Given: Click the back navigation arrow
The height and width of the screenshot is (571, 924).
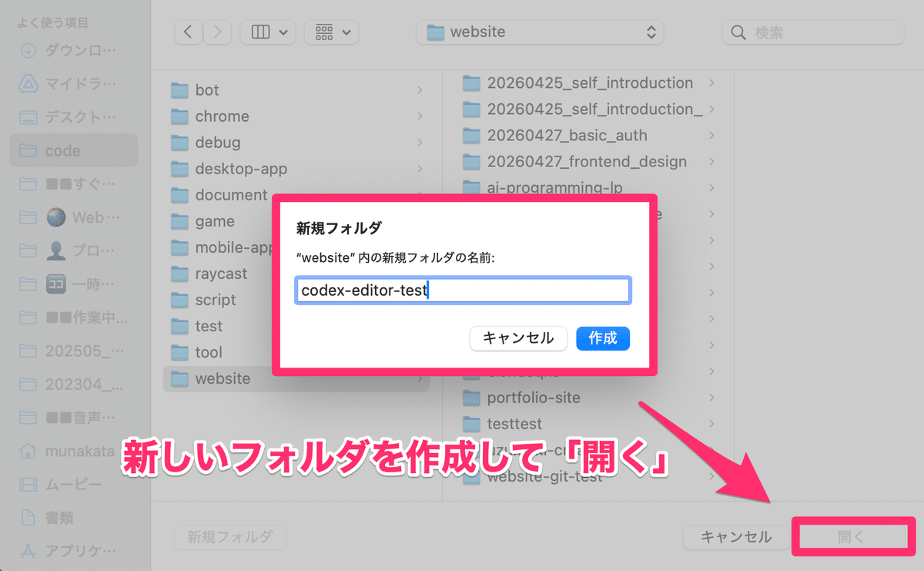Looking at the screenshot, I should click(x=189, y=32).
